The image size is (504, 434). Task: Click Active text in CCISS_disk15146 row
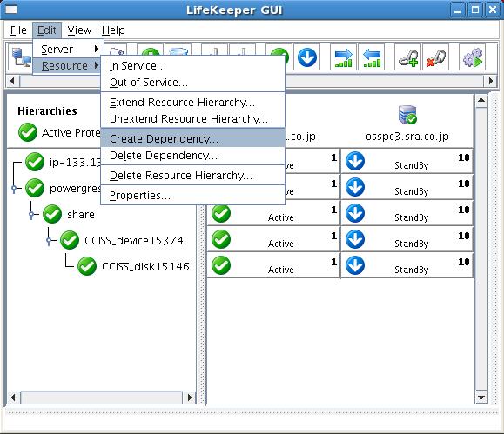[281, 270]
